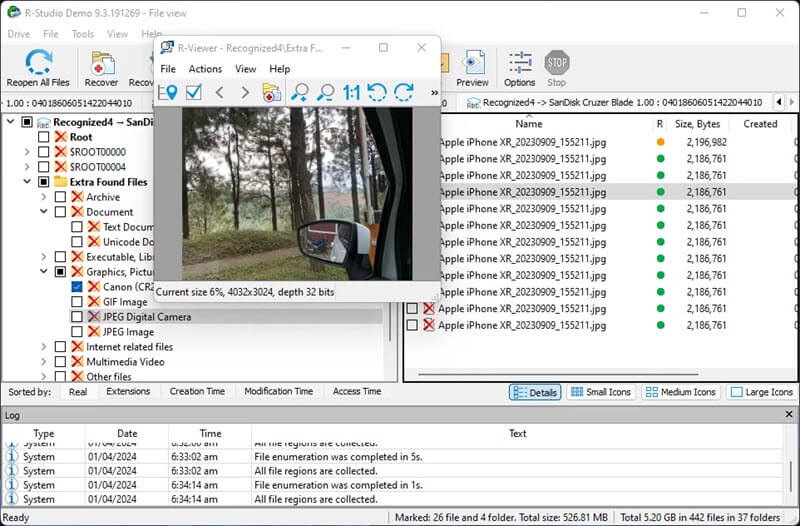Expand the Executable, Library node

tap(44, 257)
